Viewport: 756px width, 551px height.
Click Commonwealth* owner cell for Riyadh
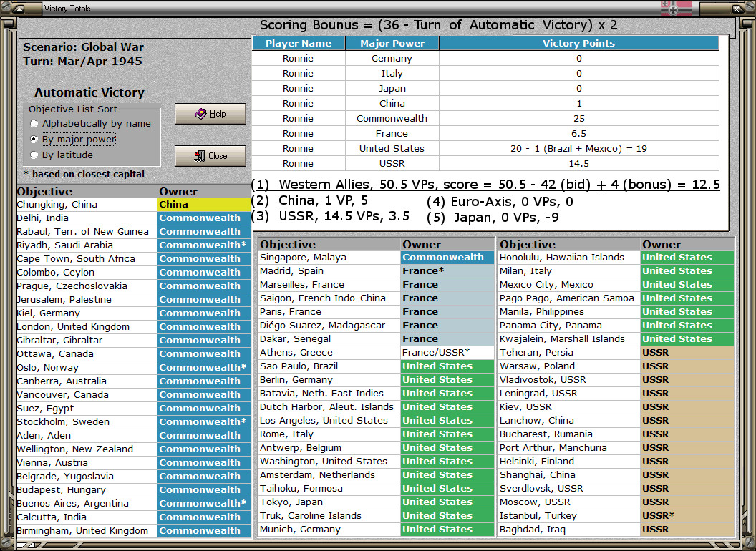pos(204,245)
